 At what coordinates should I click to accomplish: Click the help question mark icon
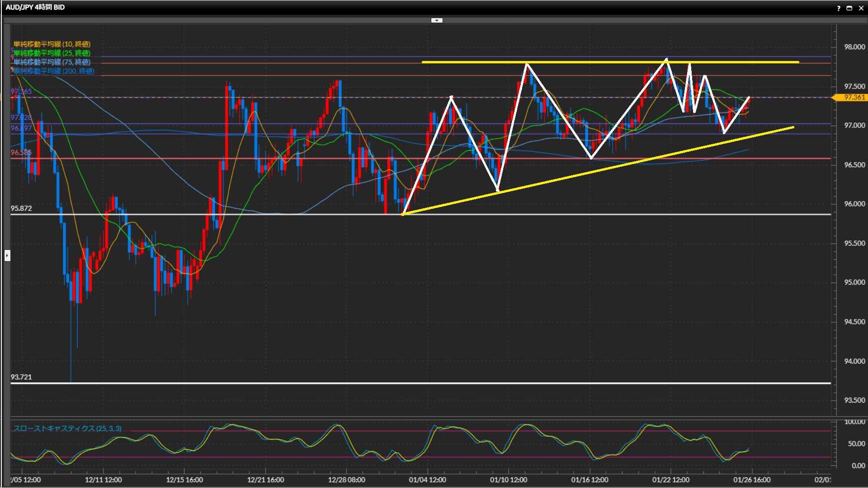[x=839, y=8]
